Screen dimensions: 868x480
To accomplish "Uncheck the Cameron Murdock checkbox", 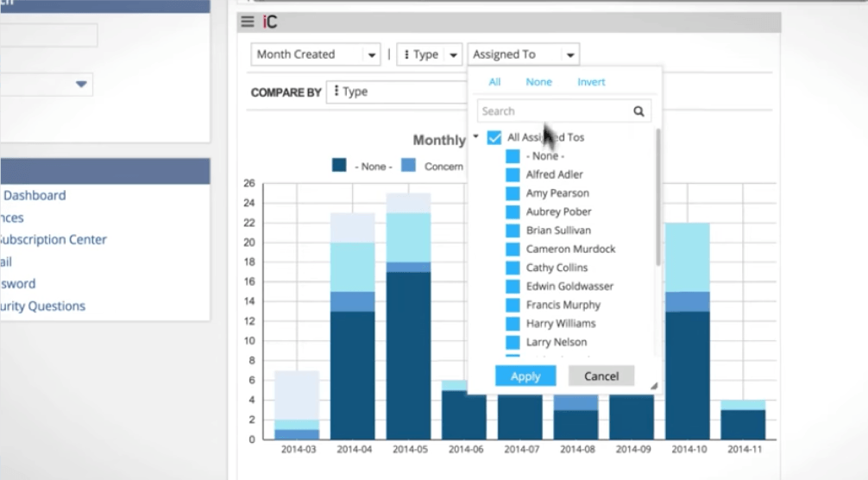I will 513,249.
